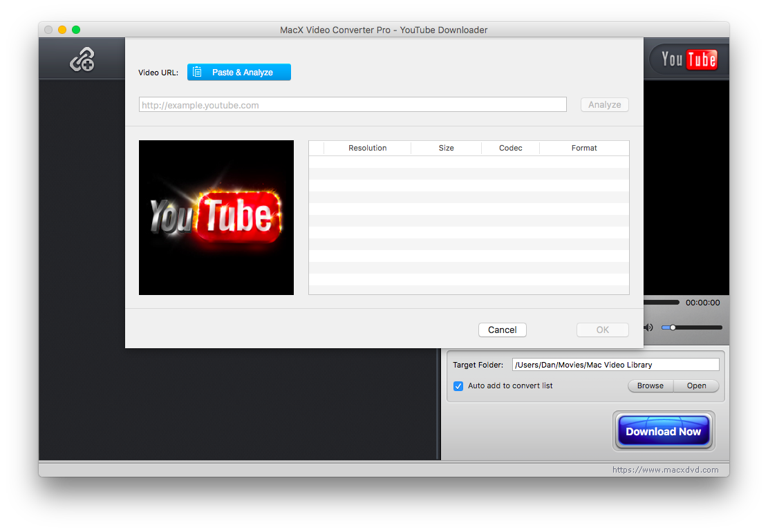Viewport: 768px width, 532px height.
Task: Click the Paste & Analyze button
Action: pos(239,72)
